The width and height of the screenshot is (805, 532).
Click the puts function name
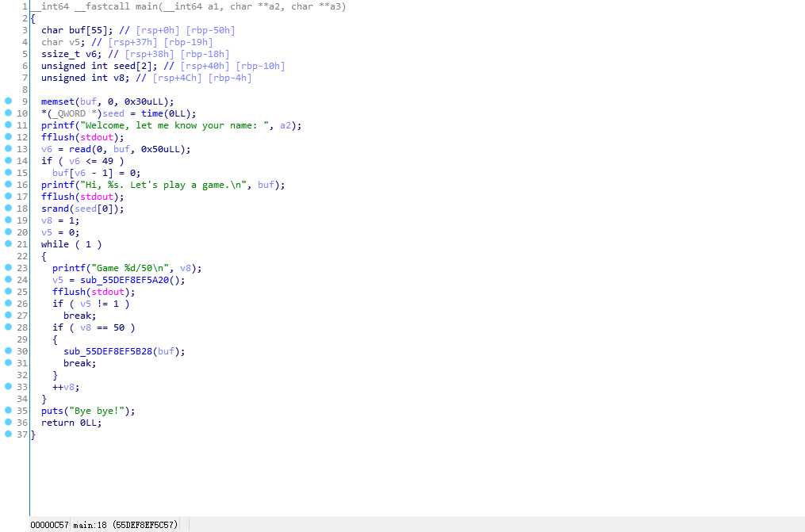tap(52, 411)
